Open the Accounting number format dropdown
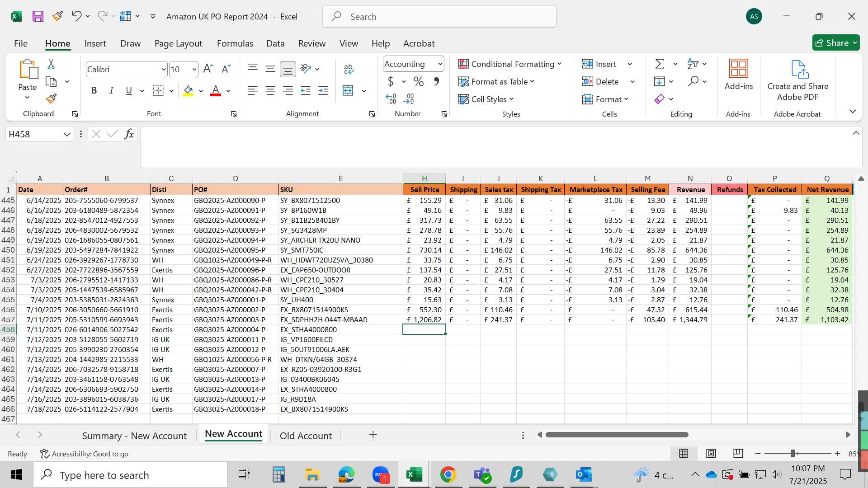 [x=440, y=64]
